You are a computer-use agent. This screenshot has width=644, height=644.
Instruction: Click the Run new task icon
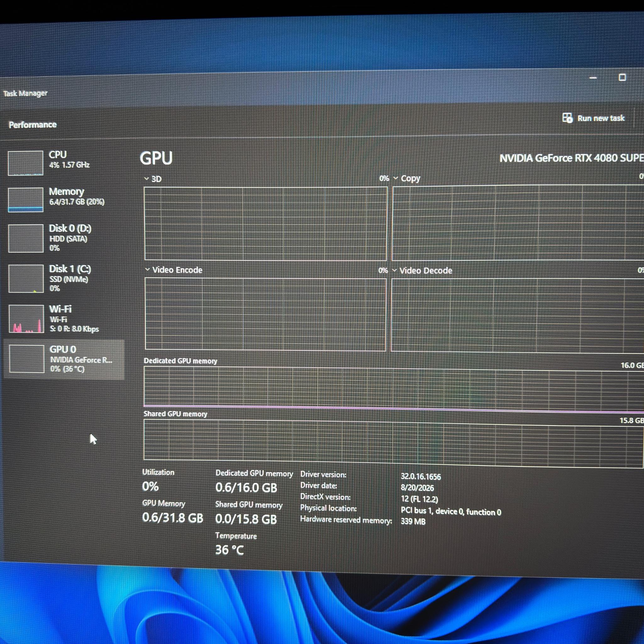coord(567,118)
